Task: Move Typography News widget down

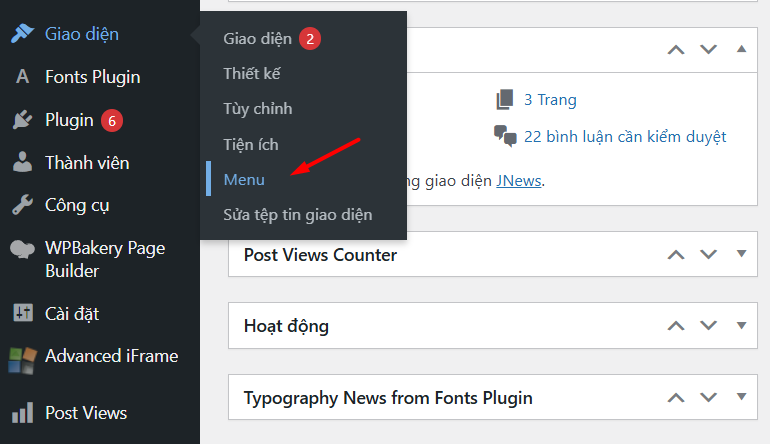Action: coord(708,397)
